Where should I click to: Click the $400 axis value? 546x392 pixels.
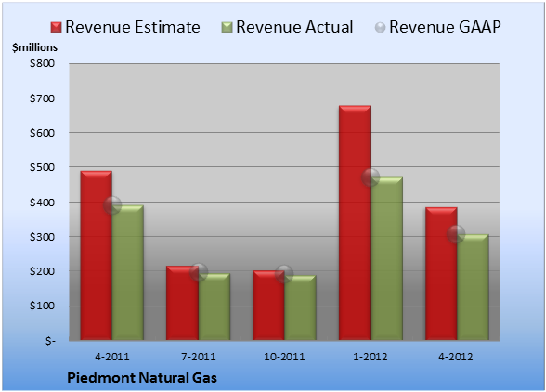coord(42,203)
